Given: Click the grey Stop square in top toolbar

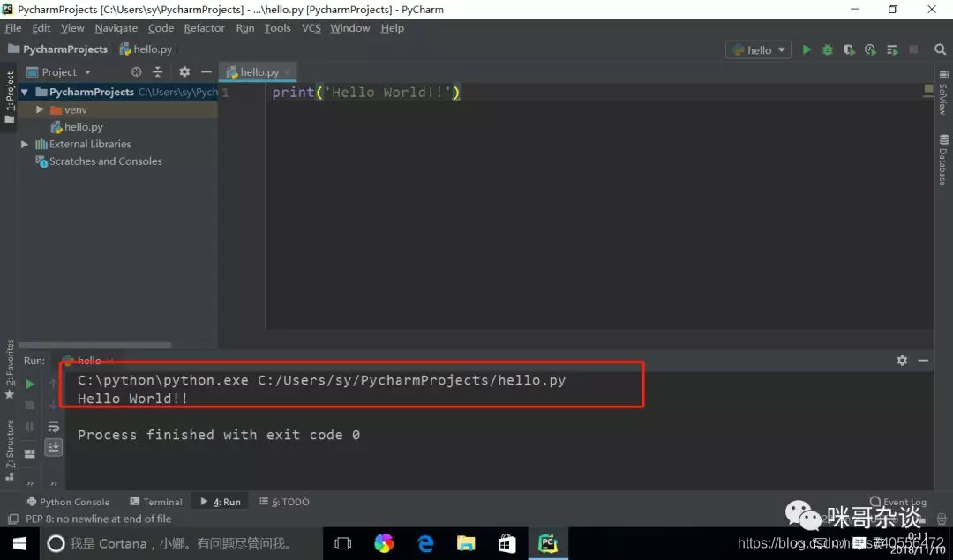Looking at the screenshot, I should (913, 49).
